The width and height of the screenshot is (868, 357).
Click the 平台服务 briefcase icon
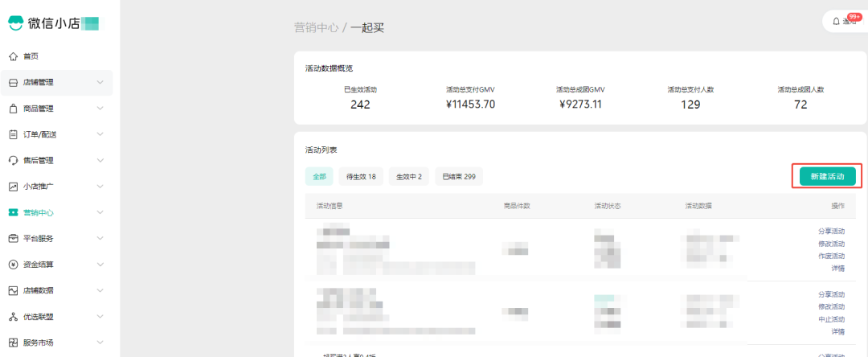tap(14, 239)
